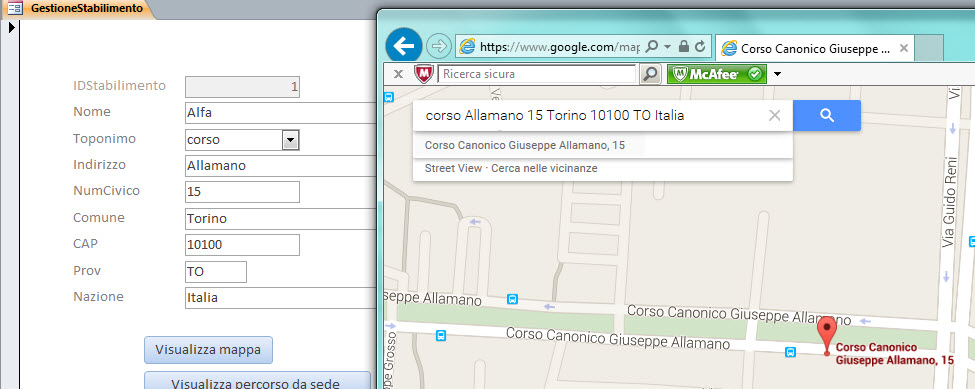The image size is (975, 389).
Task: Click the red map pin marker
Action: pyautogui.click(x=826, y=336)
